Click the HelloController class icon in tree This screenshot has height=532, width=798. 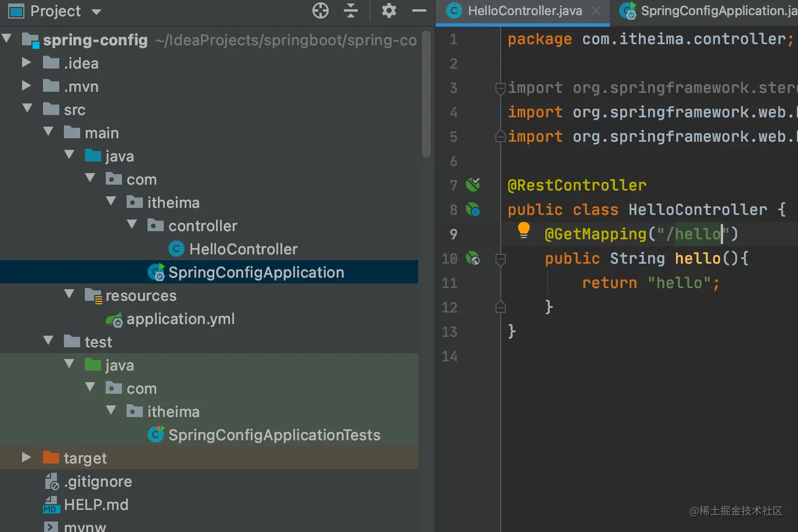(177, 249)
